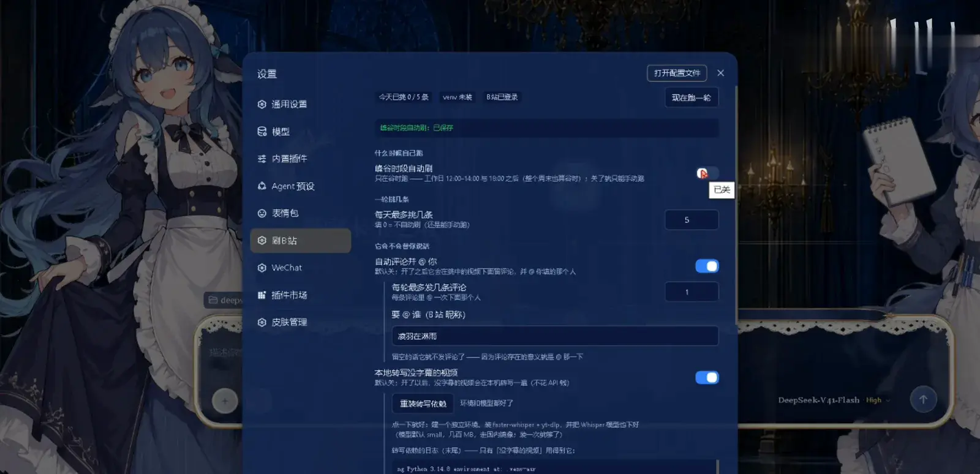Click the green 已保存 status message
This screenshot has width=980, height=474.
tap(417, 128)
